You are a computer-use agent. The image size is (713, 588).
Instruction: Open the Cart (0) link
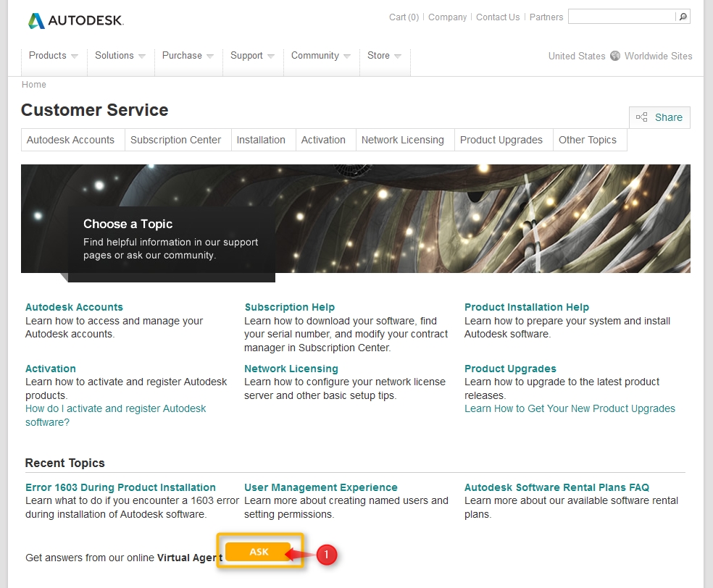click(404, 17)
